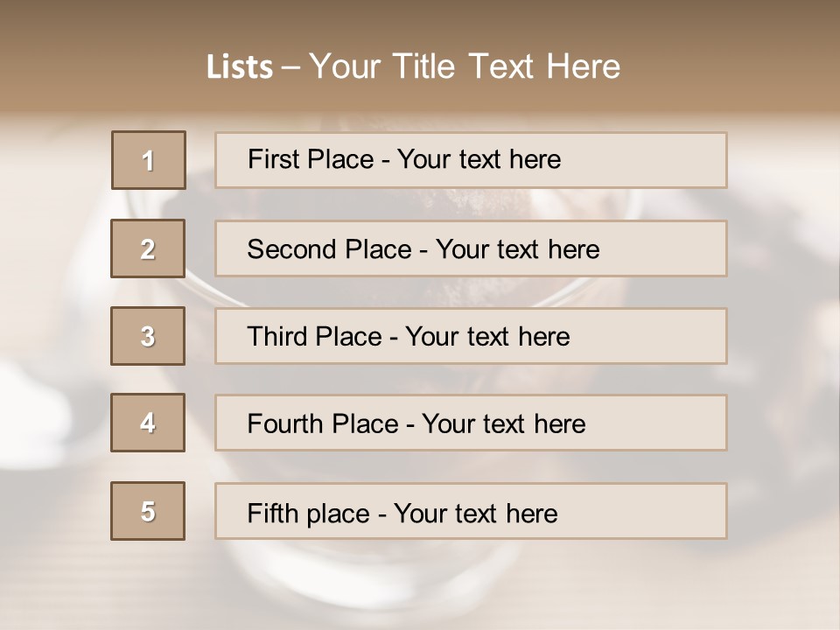Image resolution: width=840 pixels, height=630 pixels.
Task: Click the number 1 box
Action: 149,160
